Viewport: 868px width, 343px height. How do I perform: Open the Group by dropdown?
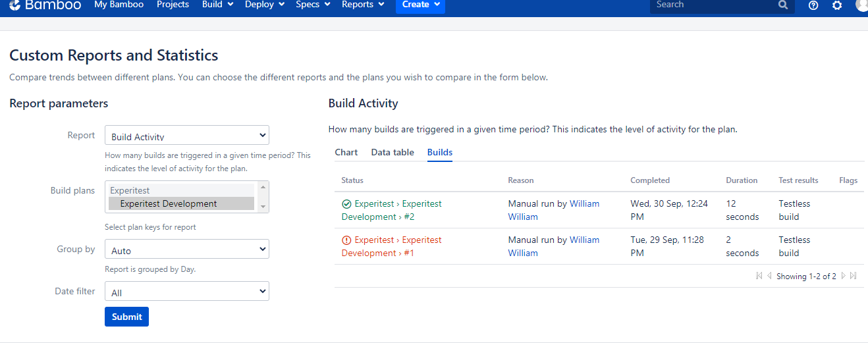point(187,250)
